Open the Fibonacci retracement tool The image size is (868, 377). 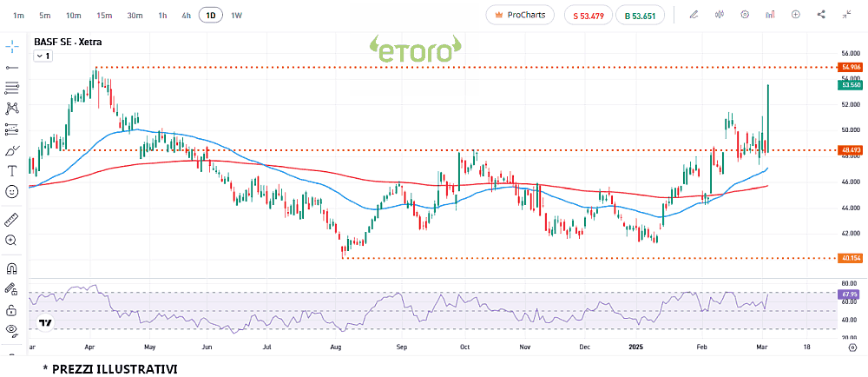12,88
